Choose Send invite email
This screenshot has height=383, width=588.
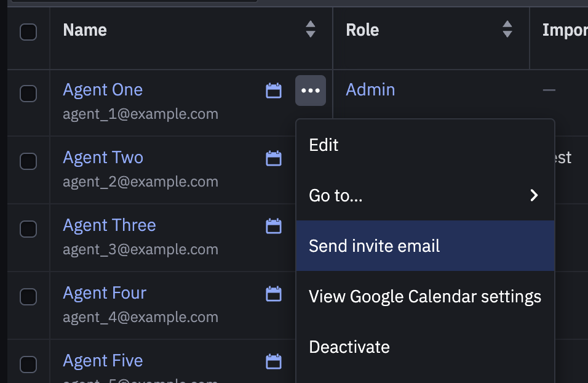425,246
